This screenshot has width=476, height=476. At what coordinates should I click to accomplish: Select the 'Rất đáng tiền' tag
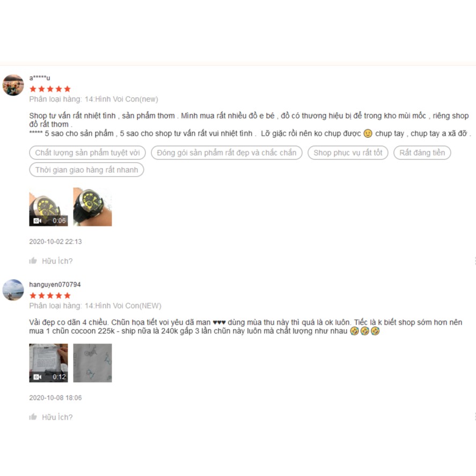click(422, 153)
